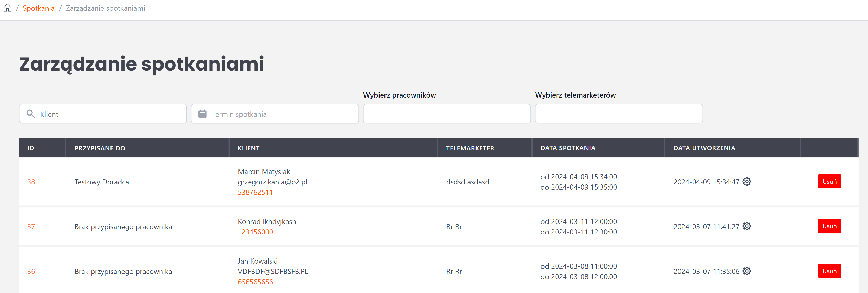Go to Spotkania breadcrumb link
Image resolution: width=868 pixels, height=293 pixels.
[38, 8]
